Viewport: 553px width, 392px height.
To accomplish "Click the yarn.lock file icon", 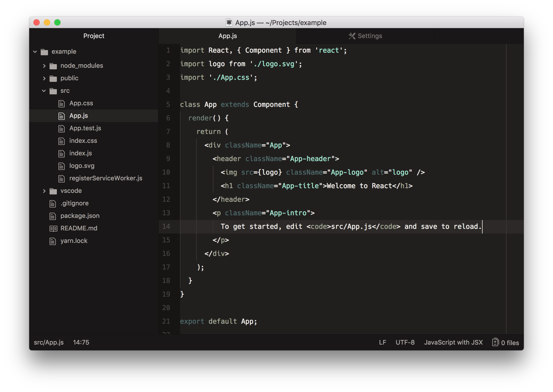I will pos(53,241).
